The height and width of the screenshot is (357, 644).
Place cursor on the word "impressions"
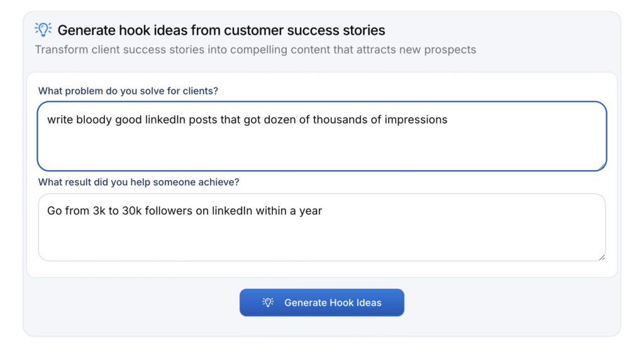pyautogui.click(x=416, y=120)
